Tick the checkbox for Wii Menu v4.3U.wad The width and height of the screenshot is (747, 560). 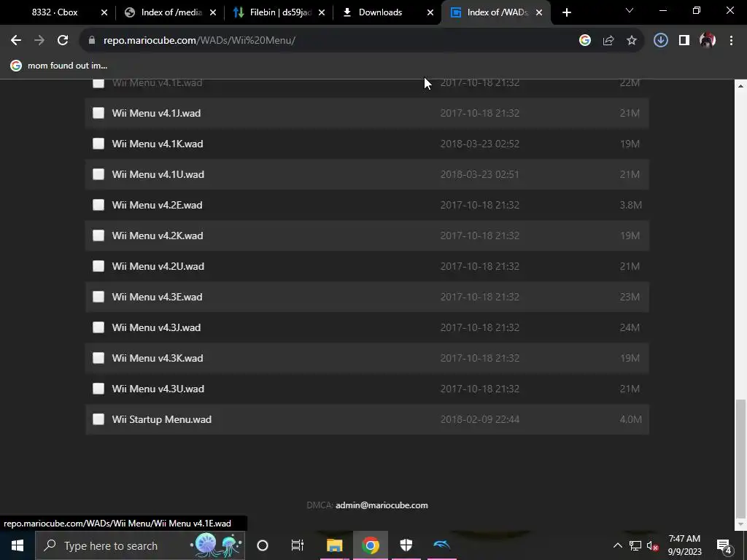[x=98, y=389]
